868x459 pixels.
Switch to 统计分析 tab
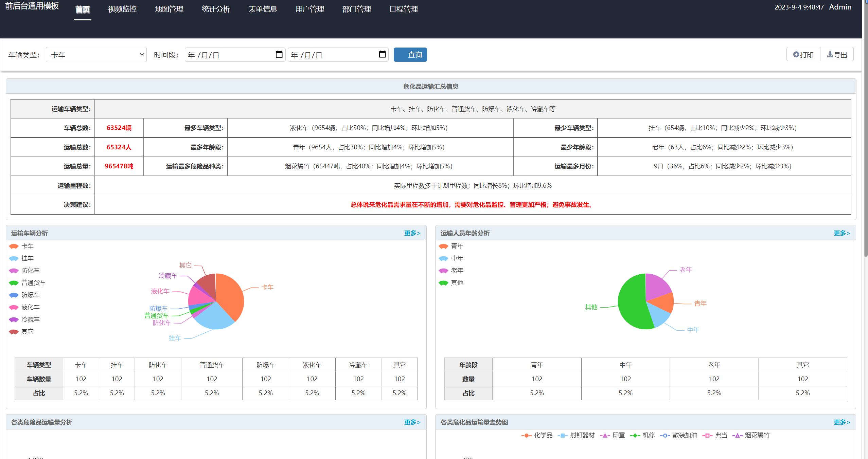coord(216,9)
